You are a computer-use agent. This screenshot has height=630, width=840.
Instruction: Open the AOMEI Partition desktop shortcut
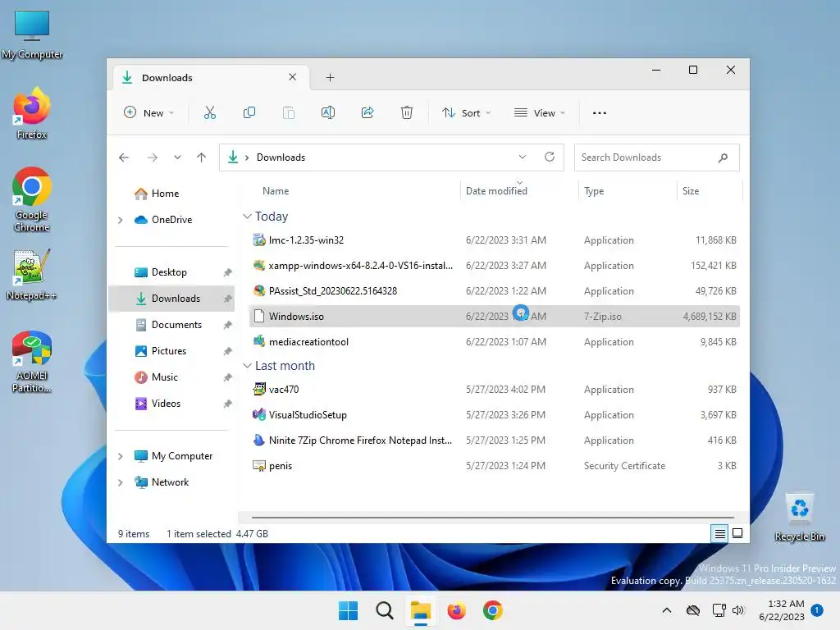32,362
